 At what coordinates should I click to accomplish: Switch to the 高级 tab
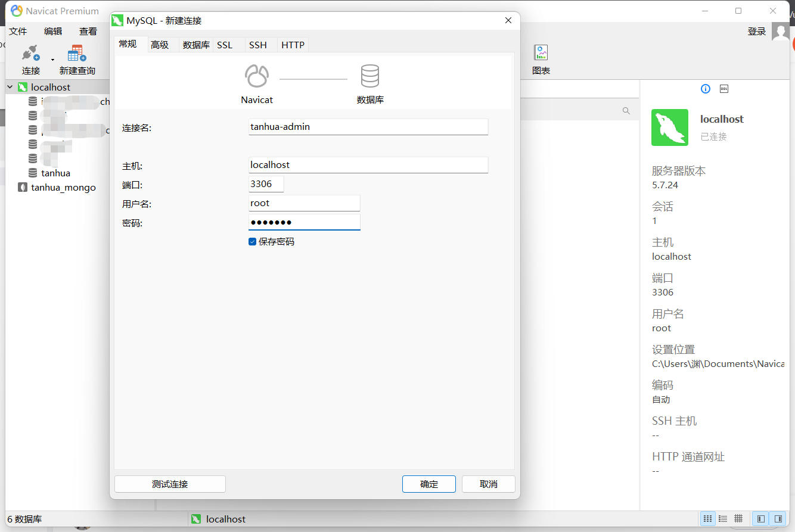click(160, 45)
